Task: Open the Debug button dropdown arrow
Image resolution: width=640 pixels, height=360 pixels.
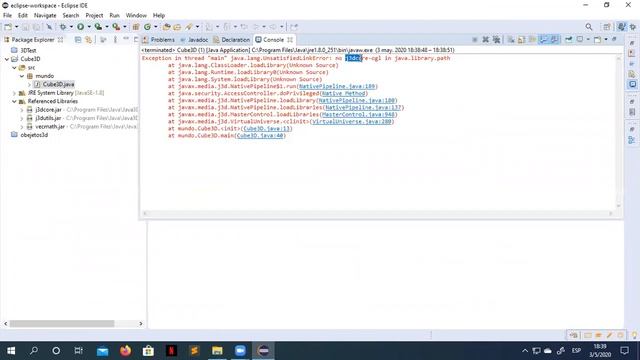Action: pos(71,27)
